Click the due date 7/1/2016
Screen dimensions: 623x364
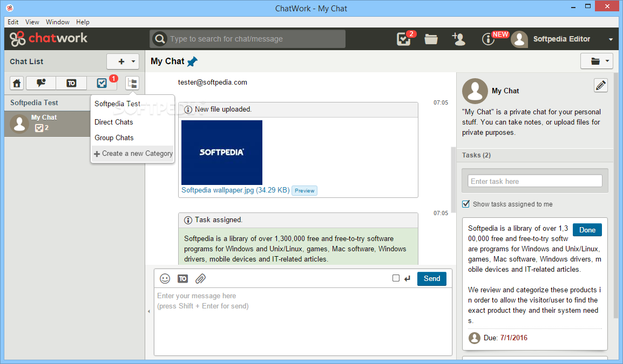click(514, 338)
